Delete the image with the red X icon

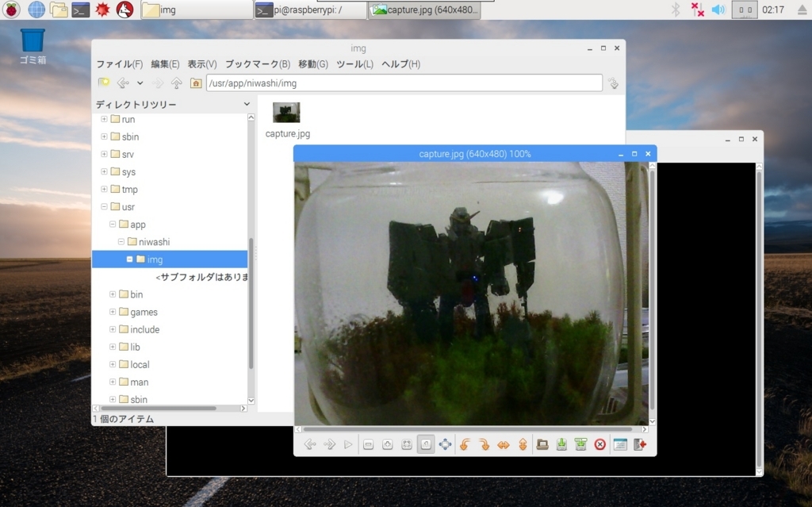click(x=599, y=444)
